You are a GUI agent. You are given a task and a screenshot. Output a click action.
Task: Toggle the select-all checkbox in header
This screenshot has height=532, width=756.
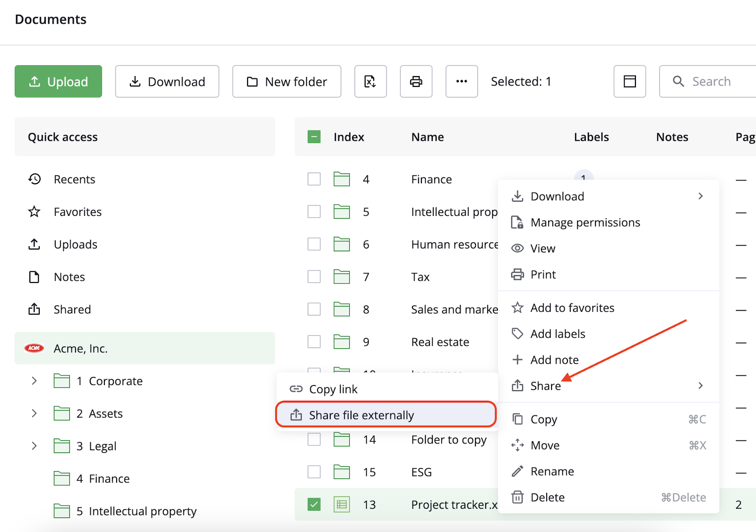314,137
